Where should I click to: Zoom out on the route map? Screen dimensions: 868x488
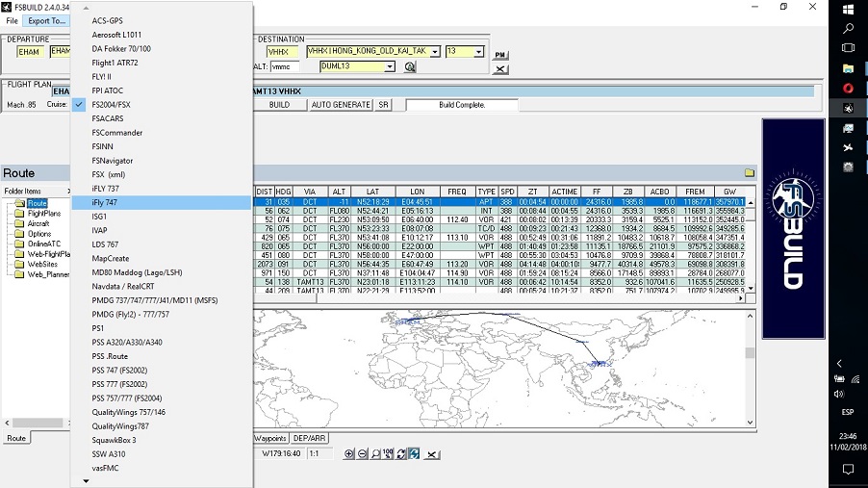click(x=362, y=453)
